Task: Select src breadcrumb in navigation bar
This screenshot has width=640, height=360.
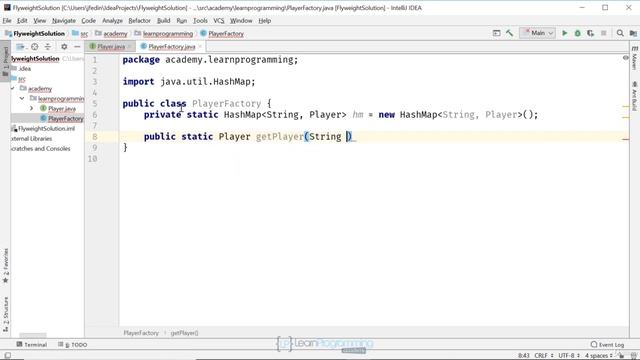Action: [80, 33]
